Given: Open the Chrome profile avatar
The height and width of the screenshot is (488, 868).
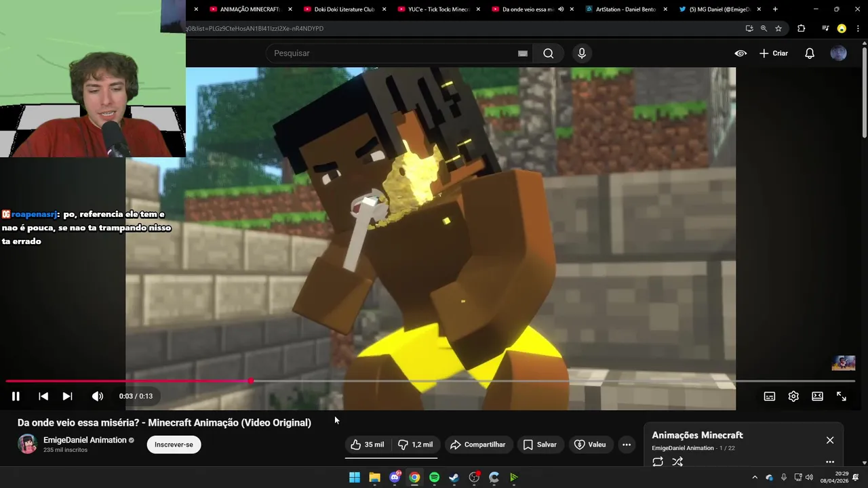Looking at the screenshot, I should pyautogui.click(x=842, y=28).
